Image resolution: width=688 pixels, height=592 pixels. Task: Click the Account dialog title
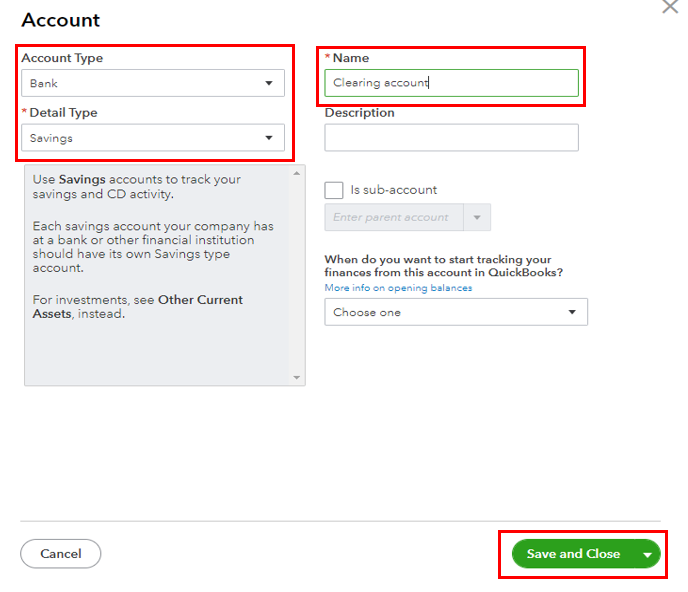pyautogui.click(x=61, y=20)
